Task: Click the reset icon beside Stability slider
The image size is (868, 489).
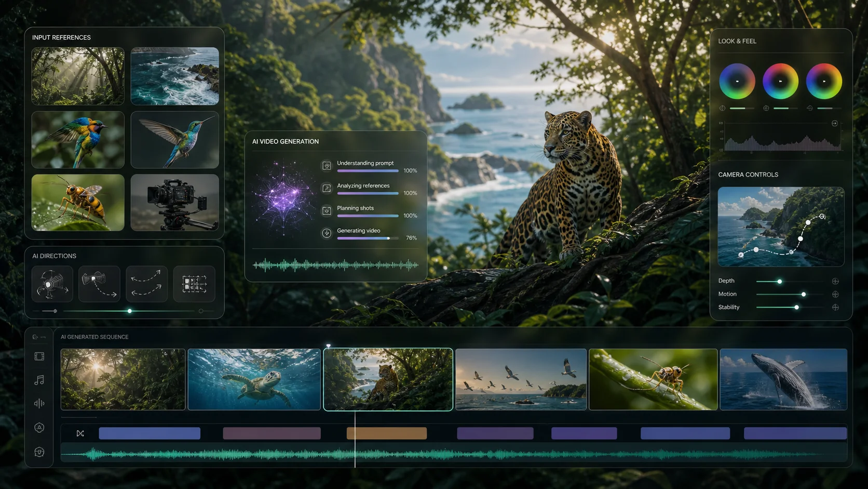Action: tap(835, 307)
